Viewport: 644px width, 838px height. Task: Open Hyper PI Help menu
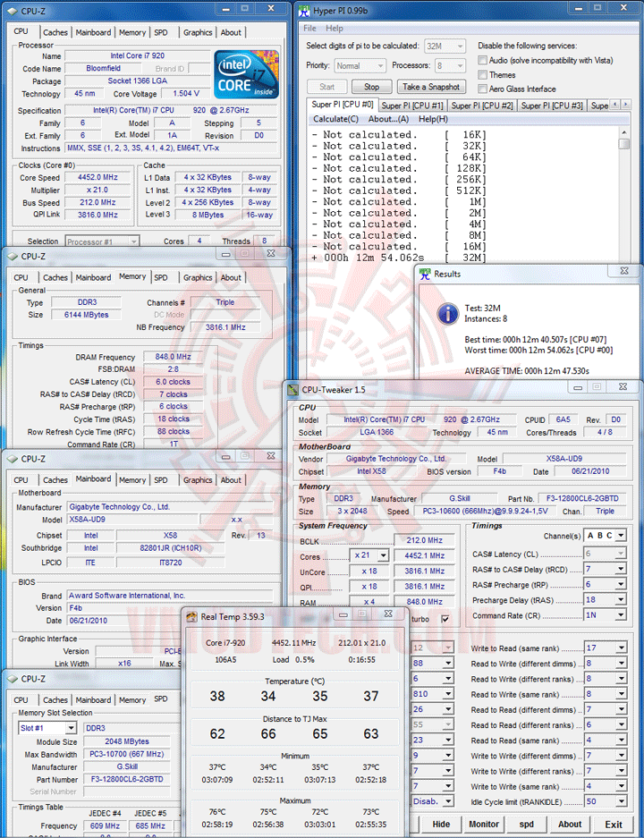(335, 29)
